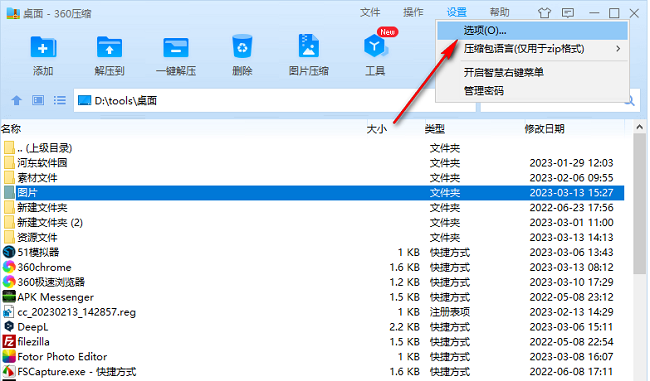The width and height of the screenshot is (650, 381).
Task: Choose 选项(O)... from the settings menu
Action: click(x=533, y=31)
